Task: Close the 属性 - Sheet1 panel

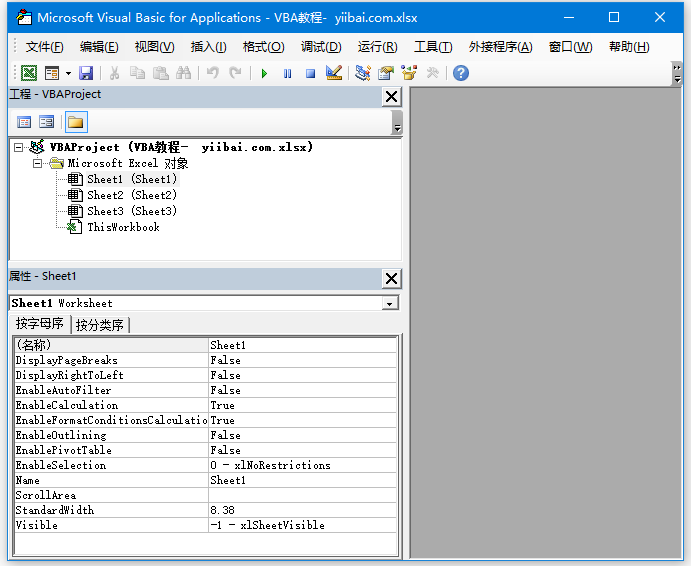Action: click(x=391, y=279)
